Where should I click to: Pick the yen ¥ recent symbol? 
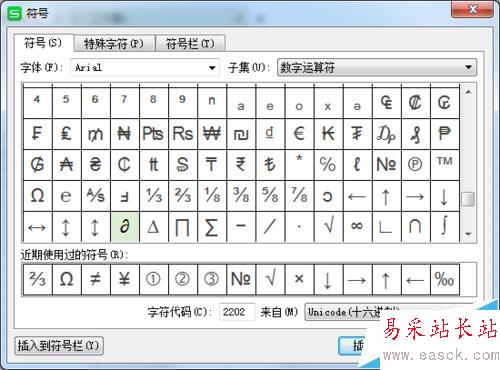coord(125,279)
